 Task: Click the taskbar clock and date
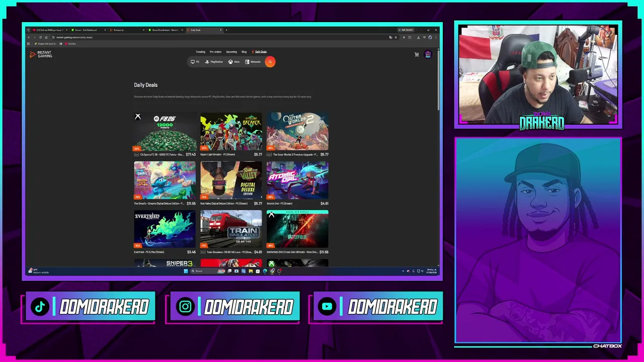click(x=432, y=271)
